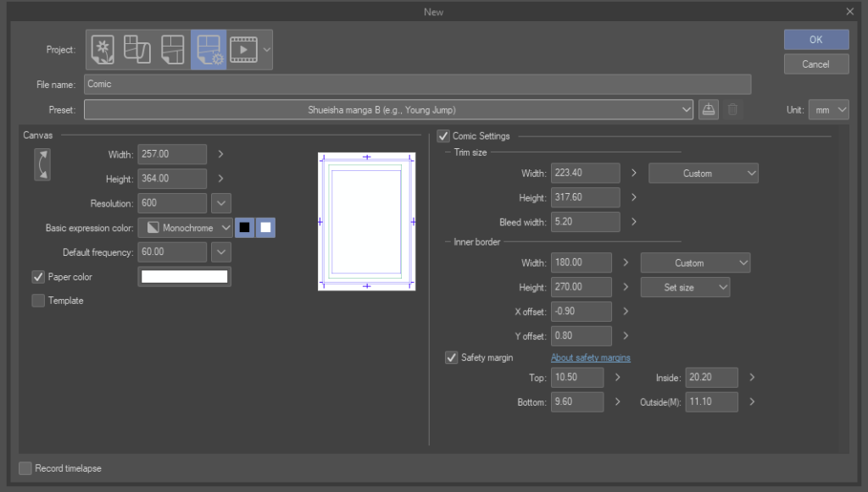Cancel the New dialog
The width and height of the screenshot is (868, 492).
coord(816,64)
